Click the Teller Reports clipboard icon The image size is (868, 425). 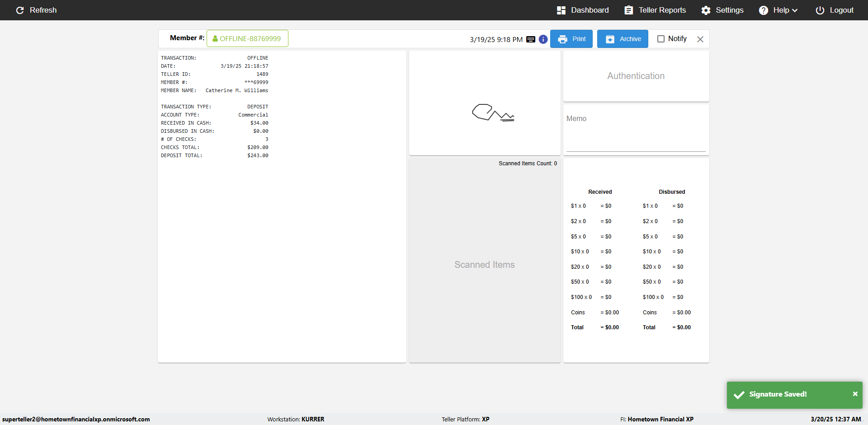pos(628,10)
